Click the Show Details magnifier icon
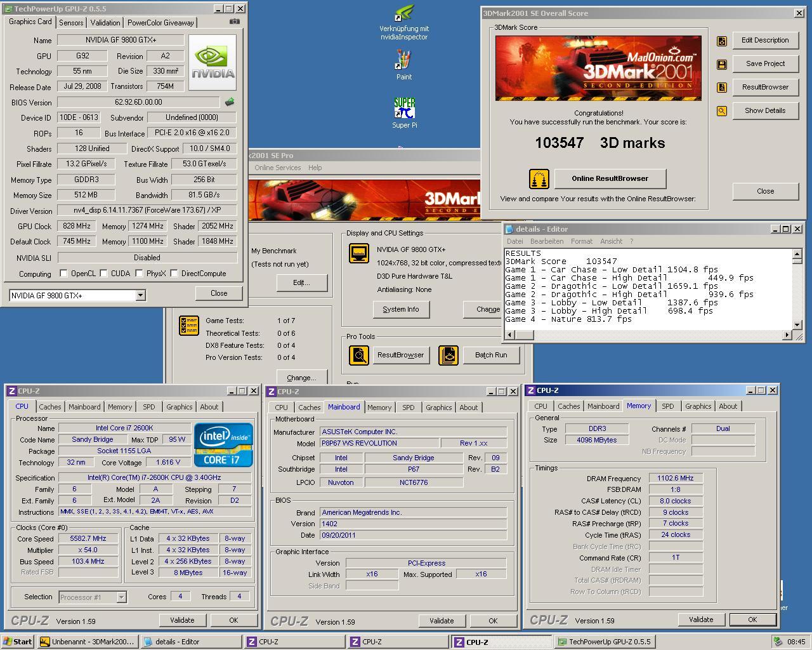 click(x=722, y=111)
